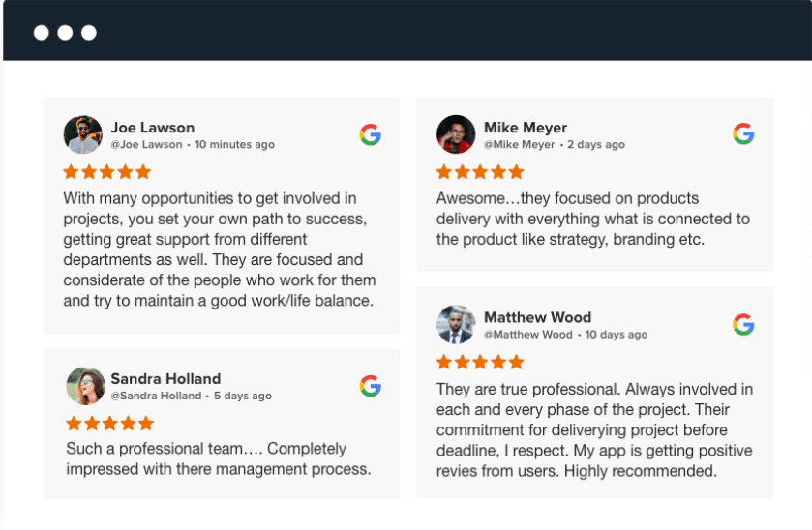Image resolution: width=812 pixels, height=530 pixels.
Task: Open Joe Lawson's profile photo
Action: [83, 134]
